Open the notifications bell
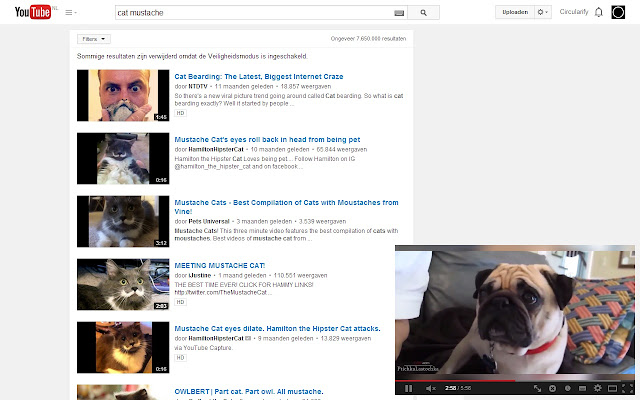 [599, 12]
